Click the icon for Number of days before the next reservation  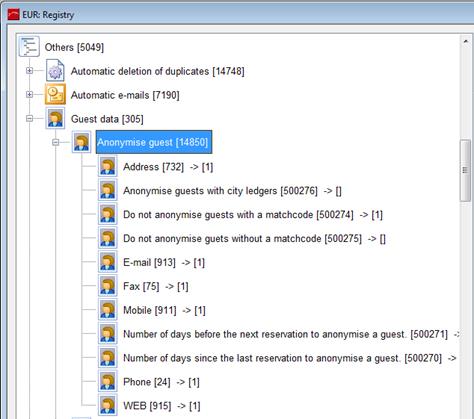tap(108, 334)
